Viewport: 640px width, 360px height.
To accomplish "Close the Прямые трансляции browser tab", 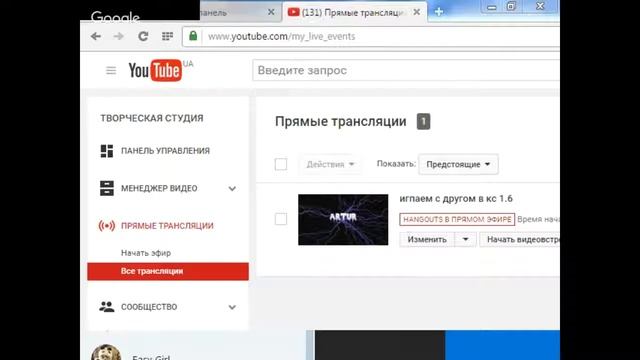I will click(x=416, y=12).
